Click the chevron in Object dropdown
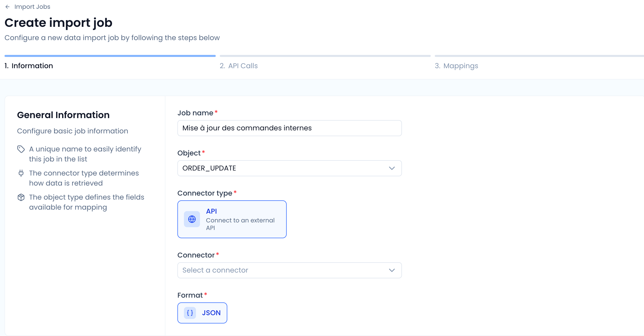The image size is (644, 336). click(x=392, y=168)
